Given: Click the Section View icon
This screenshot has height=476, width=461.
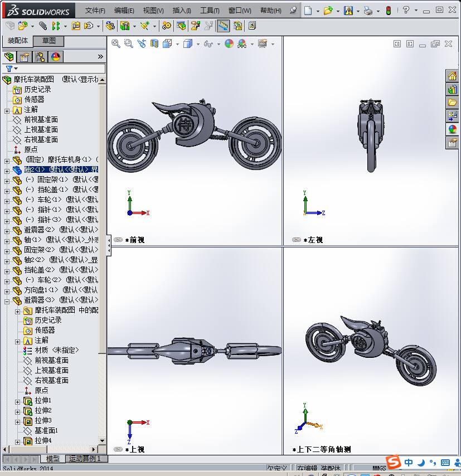Looking at the screenshot, I should pyautogui.click(x=154, y=43).
